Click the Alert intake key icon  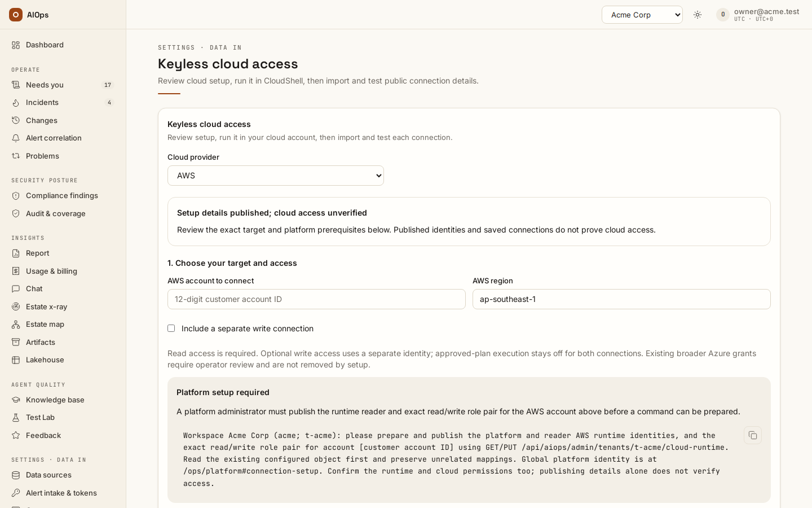click(16, 493)
